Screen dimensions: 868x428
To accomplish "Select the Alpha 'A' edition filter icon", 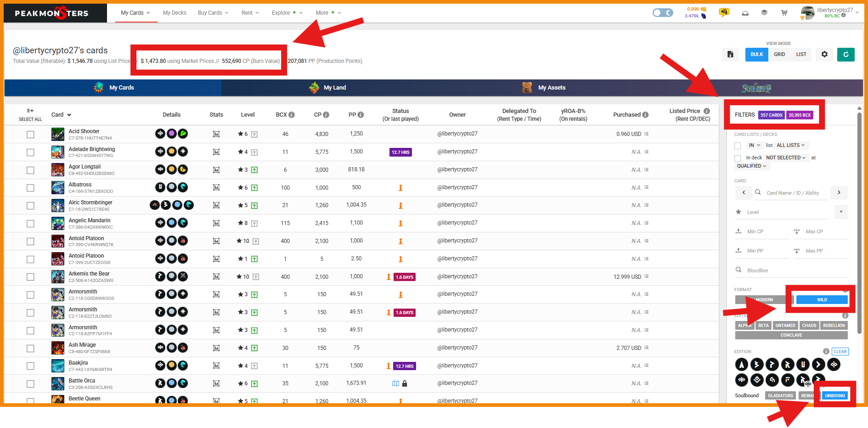I will [x=741, y=365].
